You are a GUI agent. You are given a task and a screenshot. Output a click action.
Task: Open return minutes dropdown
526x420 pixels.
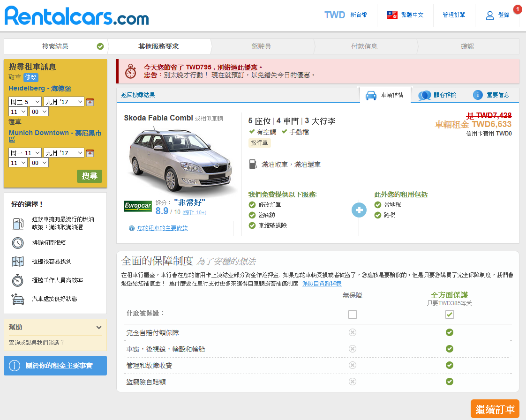(x=39, y=163)
